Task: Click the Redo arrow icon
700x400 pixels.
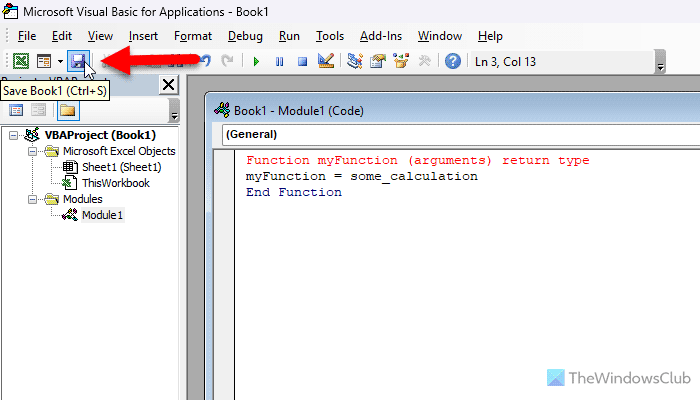Action: click(227, 61)
